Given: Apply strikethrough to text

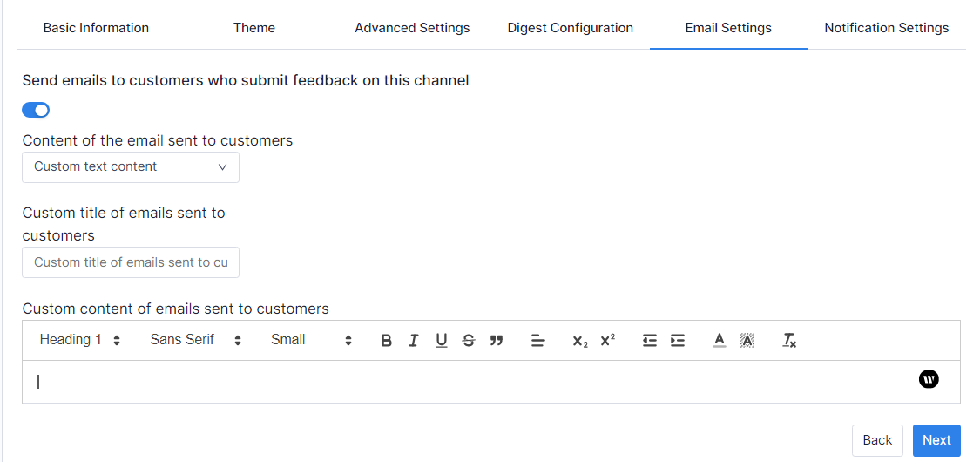Looking at the screenshot, I should 469,341.
